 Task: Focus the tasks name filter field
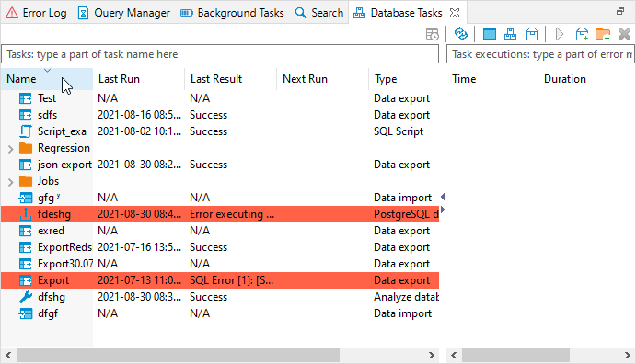click(220, 54)
